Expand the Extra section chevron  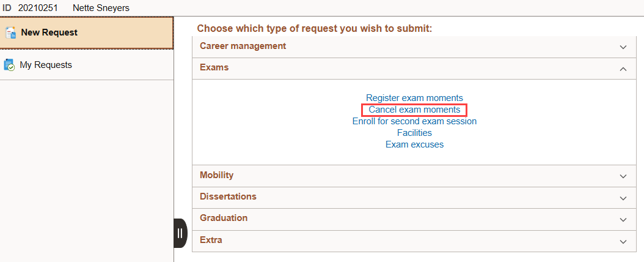tap(623, 241)
